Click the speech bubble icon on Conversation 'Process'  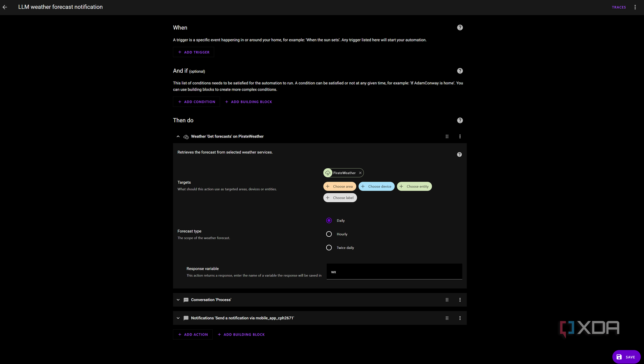coord(186,300)
